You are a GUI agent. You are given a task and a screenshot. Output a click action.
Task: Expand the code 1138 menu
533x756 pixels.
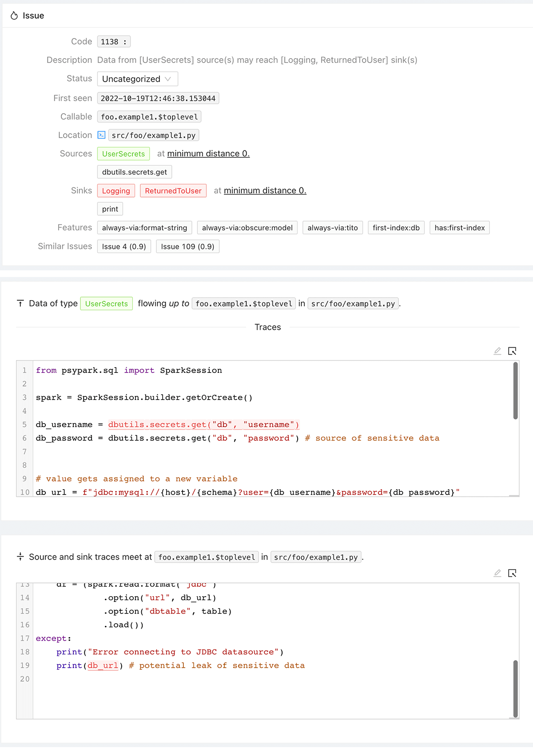click(x=114, y=42)
